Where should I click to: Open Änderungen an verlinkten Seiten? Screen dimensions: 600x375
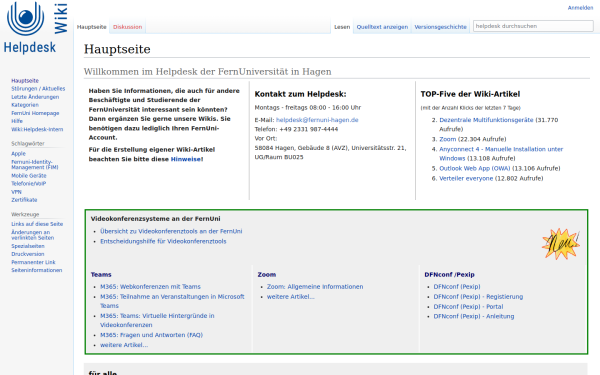(33, 235)
